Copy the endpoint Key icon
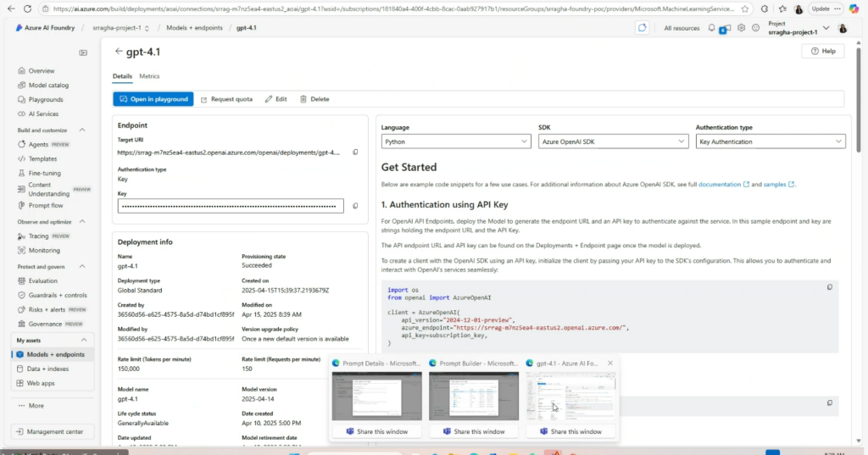Image resolution: width=868 pixels, height=455 pixels. point(355,206)
